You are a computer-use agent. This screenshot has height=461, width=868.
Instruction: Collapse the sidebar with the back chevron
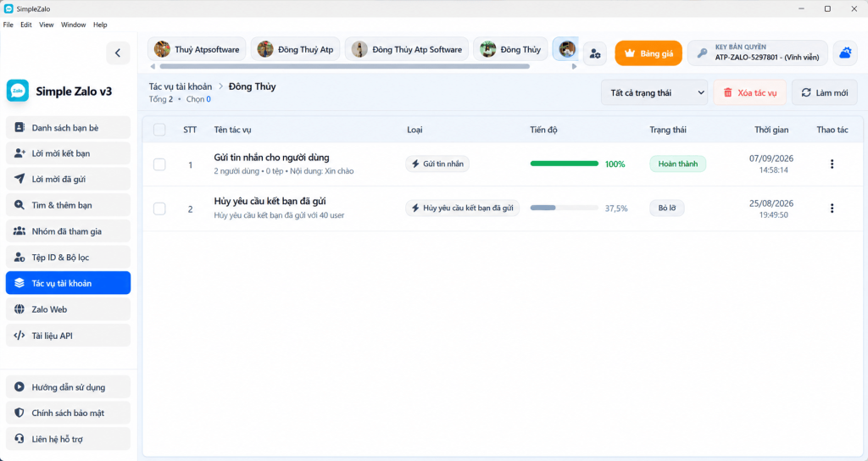[118, 53]
